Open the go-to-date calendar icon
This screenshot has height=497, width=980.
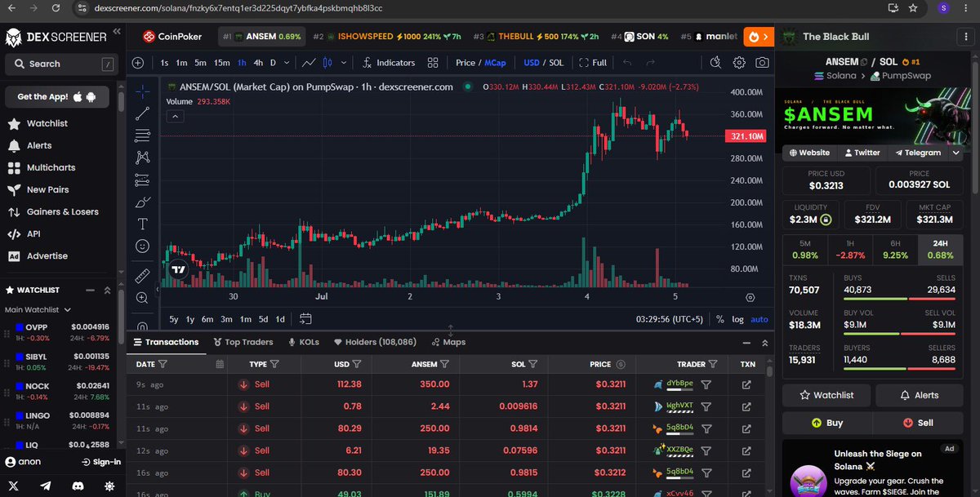click(305, 319)
